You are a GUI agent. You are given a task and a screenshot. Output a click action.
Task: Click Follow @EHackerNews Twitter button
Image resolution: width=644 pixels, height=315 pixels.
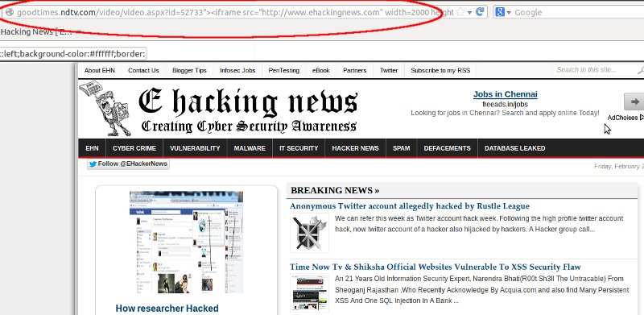[128, 164]
